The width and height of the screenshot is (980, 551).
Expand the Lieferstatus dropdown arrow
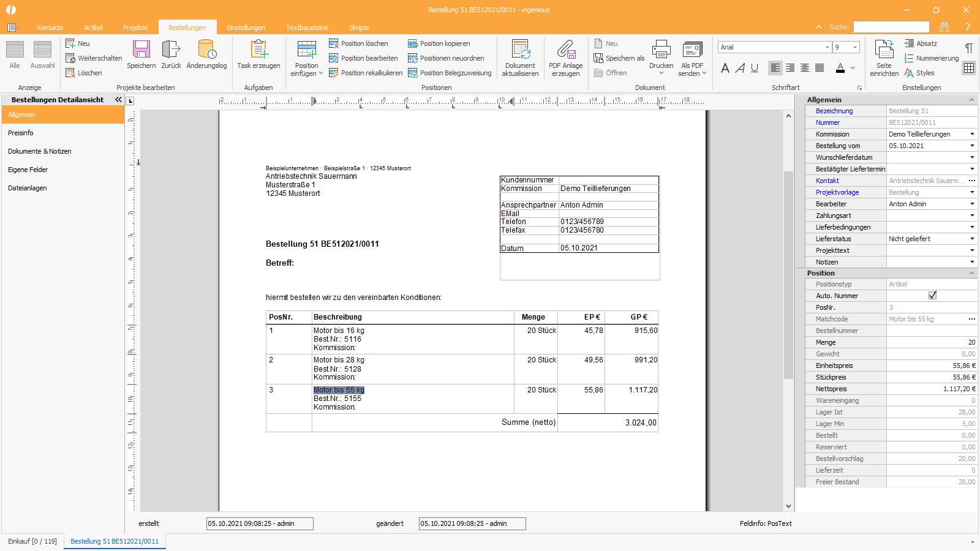[972, 239]
